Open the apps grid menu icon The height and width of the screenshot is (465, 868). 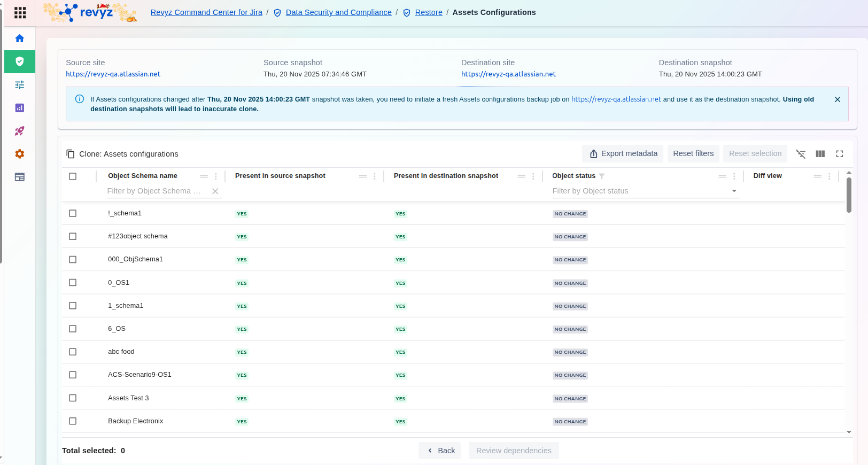coord(20,13)
